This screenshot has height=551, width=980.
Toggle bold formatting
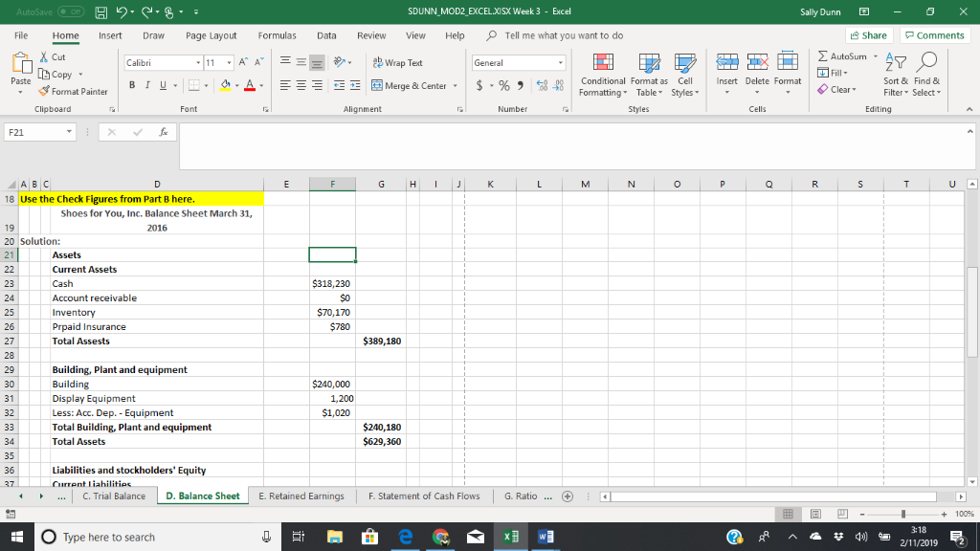[x=130, y=85]
